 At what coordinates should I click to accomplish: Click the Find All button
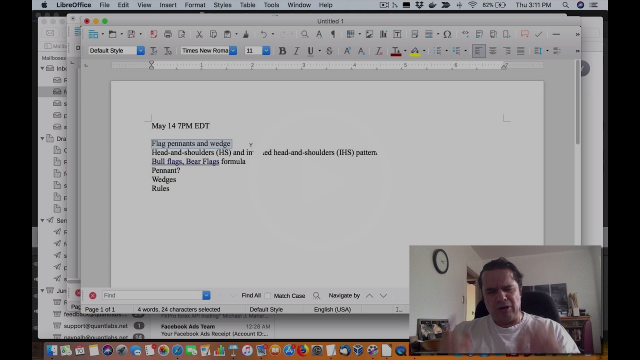click(251, 296)
